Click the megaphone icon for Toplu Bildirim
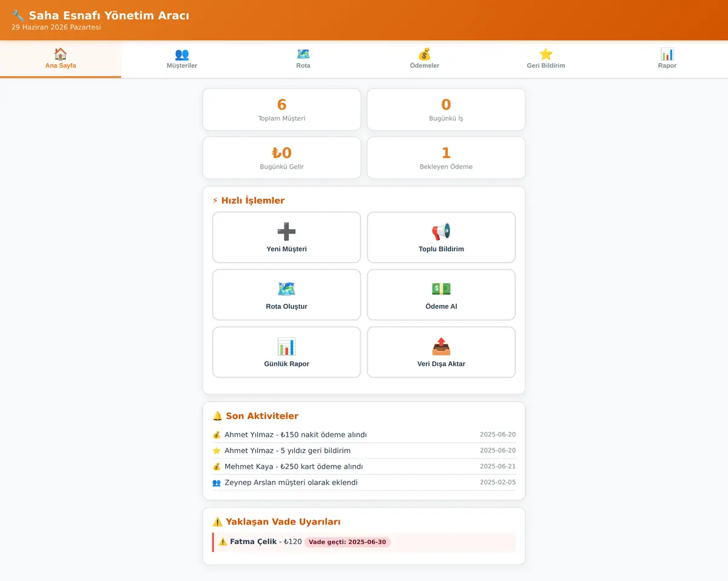This screenshot has width=728, height=581. click(441, 231)
